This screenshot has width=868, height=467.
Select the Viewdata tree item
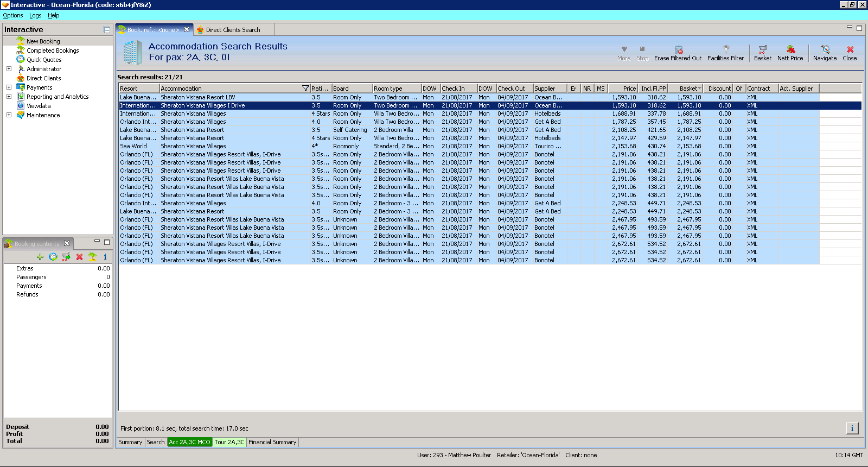coord(39,106)
